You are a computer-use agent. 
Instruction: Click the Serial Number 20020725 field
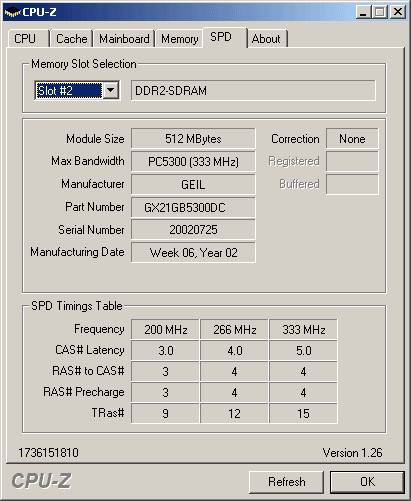[x=193, y=230]
